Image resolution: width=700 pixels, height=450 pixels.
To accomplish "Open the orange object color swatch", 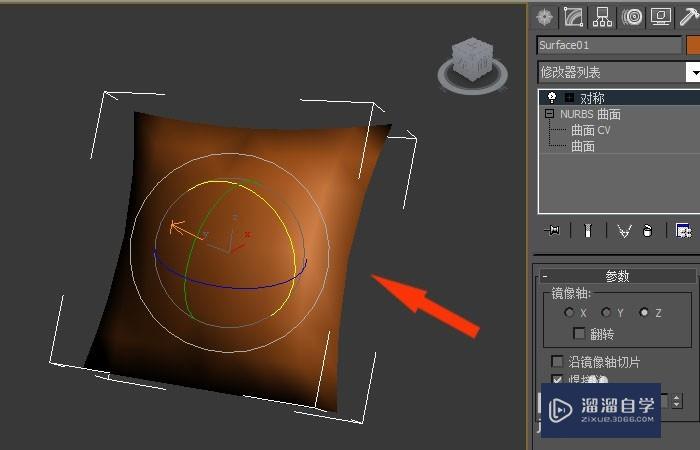I will 693,45.
